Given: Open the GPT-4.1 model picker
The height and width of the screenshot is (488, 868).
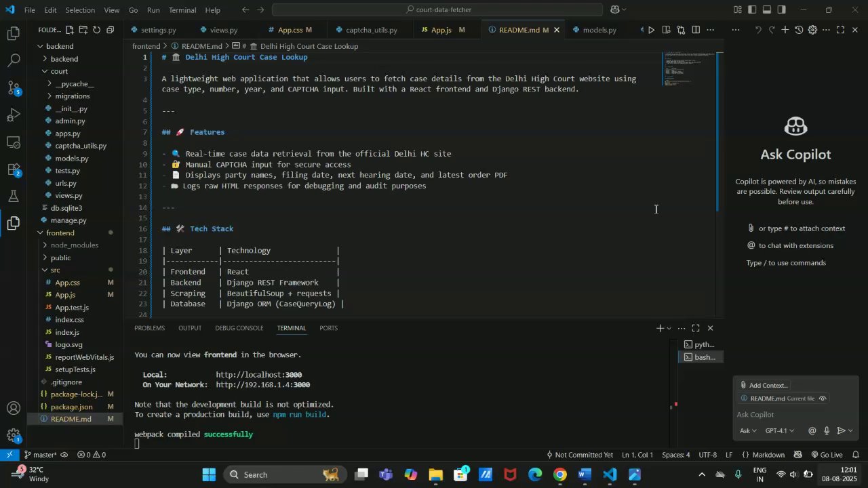Looking at the screenshot, I should pyautogui.click(x=779, y=430).
